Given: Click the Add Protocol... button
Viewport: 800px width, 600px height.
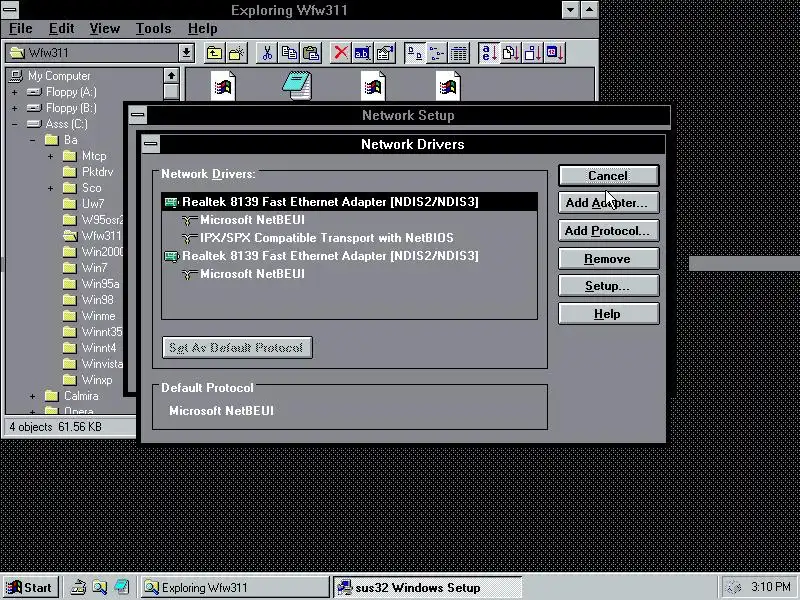Looking at the screenshot, I should click(608, 231).
